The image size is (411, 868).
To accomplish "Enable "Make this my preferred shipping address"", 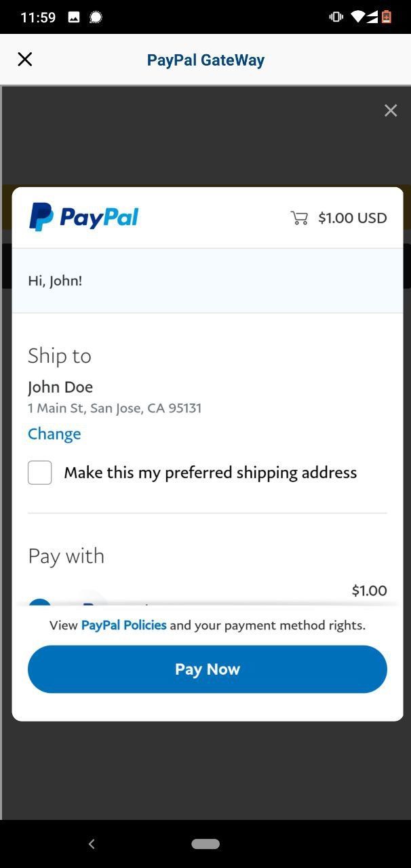I will pyautogui.click(x=39, y=472).
